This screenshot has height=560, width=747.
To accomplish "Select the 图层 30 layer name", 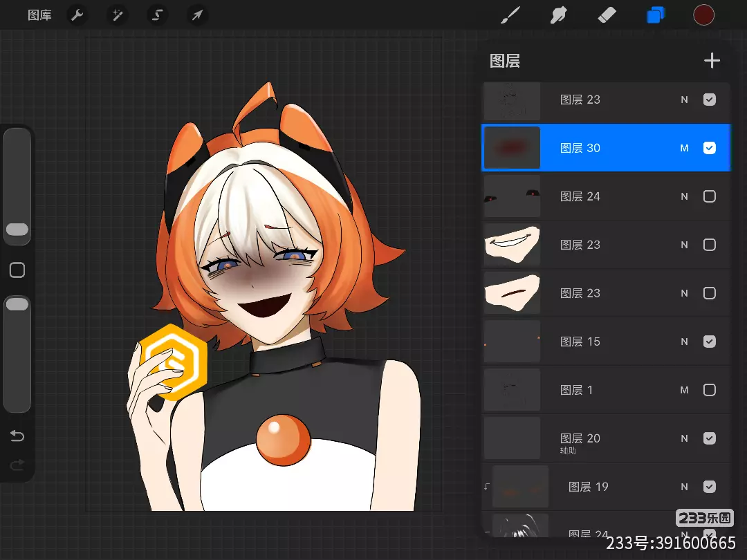I will (580, 148).
